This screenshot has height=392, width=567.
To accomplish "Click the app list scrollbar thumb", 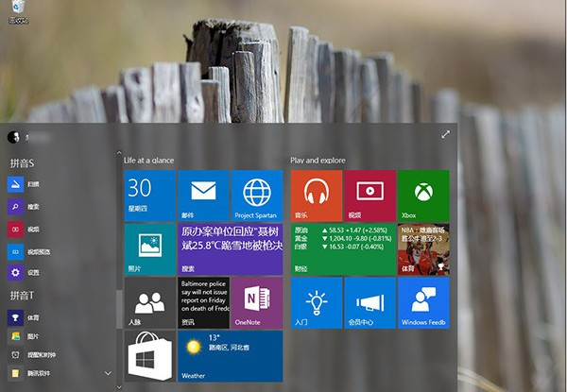I will pyautogui.click(x=119, y=309).
